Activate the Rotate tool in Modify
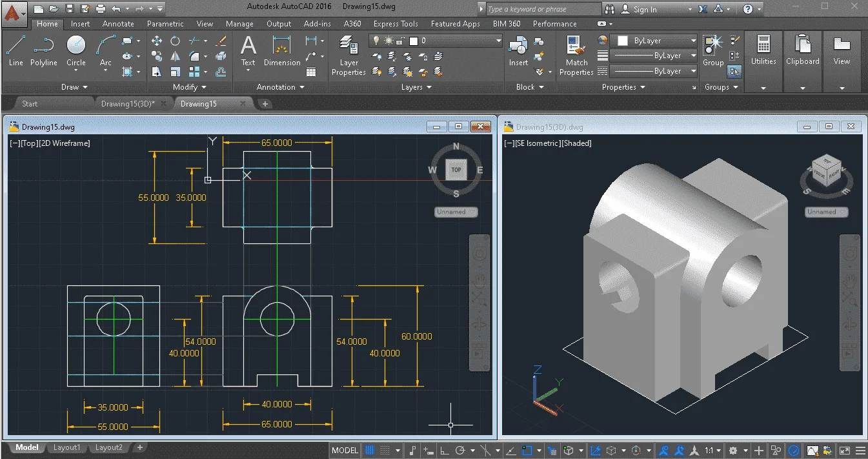This screenshot has width=868, height=459. coord(175,41)
